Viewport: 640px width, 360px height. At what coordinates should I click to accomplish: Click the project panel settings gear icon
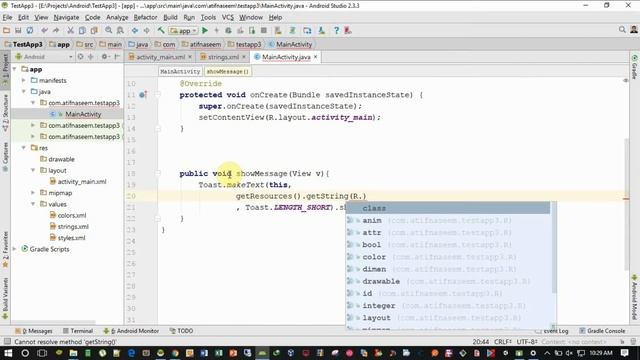pos(105,57)
